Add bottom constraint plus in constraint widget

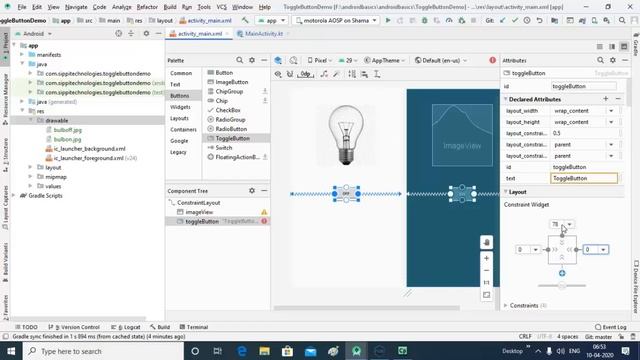562,273
